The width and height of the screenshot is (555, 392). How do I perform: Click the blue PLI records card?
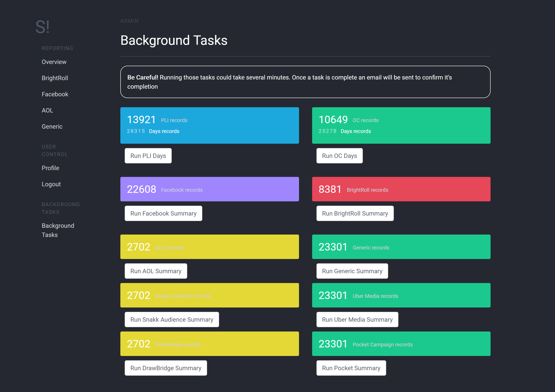(209, 125)
